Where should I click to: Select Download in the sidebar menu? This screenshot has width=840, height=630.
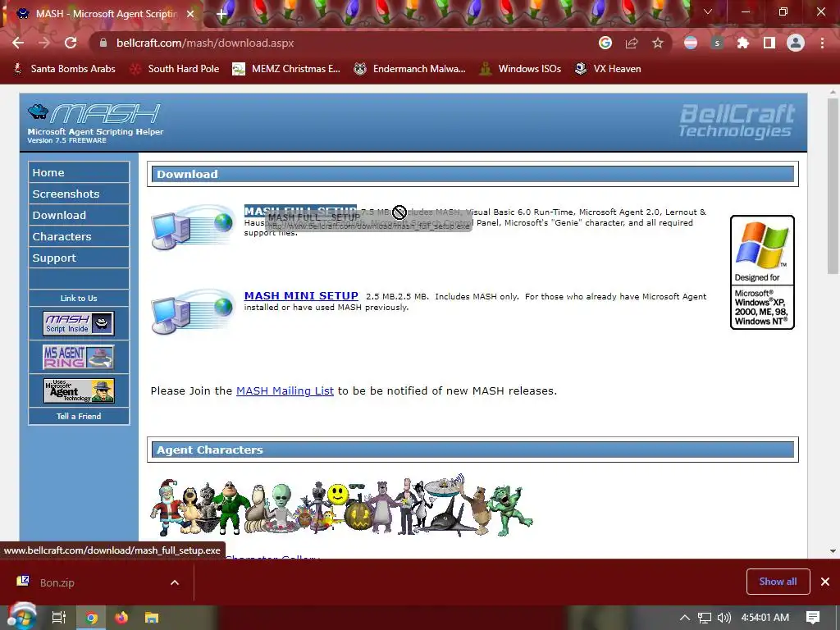[79, 216]
